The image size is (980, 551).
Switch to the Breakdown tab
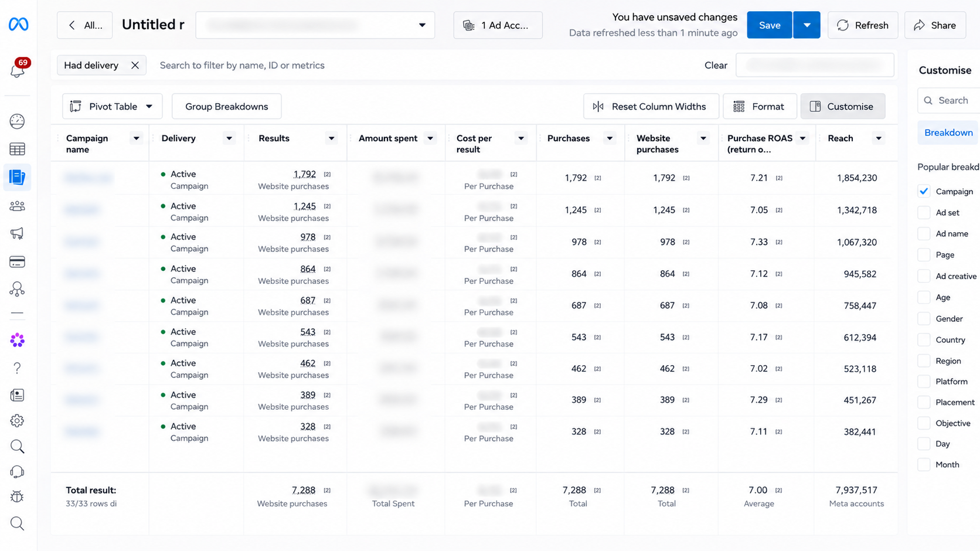(x=948, y=132)
